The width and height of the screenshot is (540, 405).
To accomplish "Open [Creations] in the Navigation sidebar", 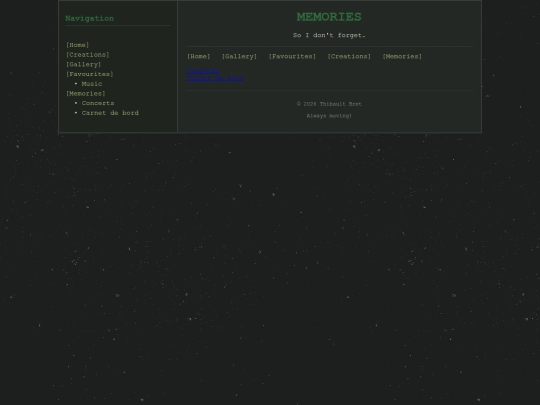I will click(x=87, y=55).
